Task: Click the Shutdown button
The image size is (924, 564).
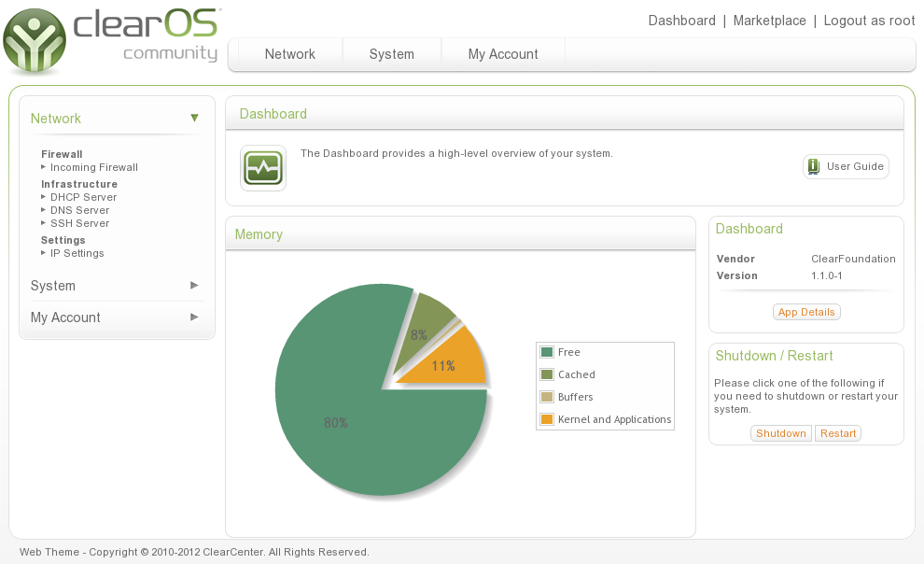Action: 780,433
